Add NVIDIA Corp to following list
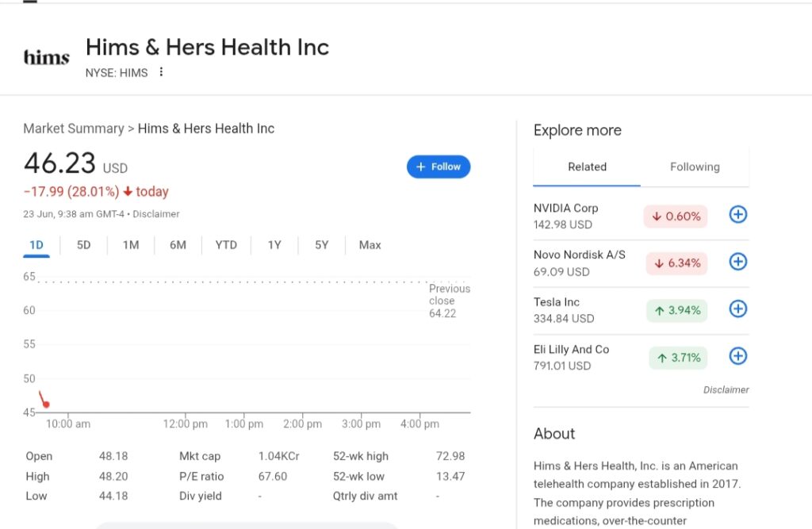 click(738, 214)
